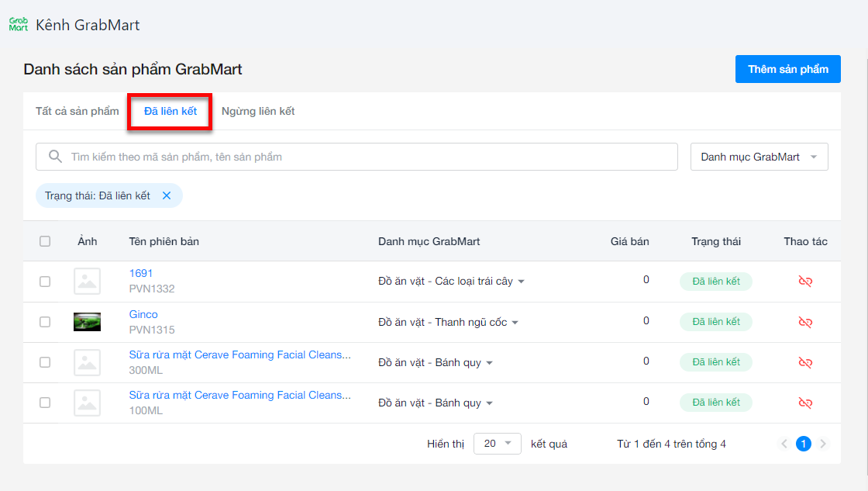
Task: Check the box for product 1691
Action: 45,282
